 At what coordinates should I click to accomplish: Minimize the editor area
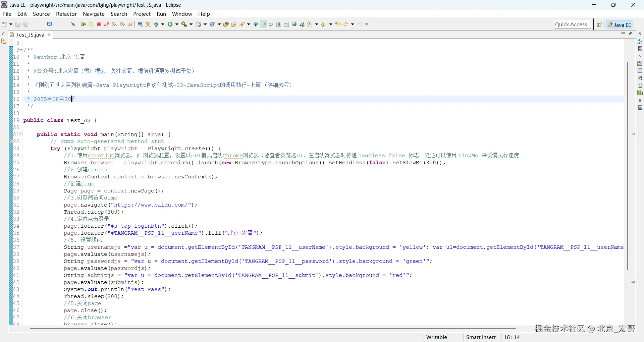coord(623,33)
